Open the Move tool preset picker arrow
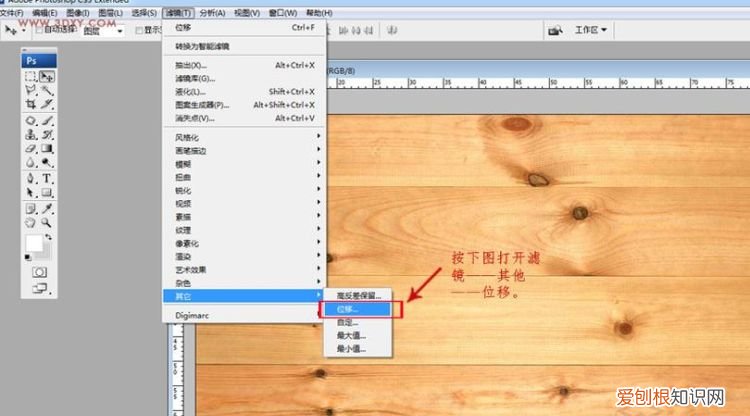The width and height of the screenshot is (750, 416). click(x=23, y=31)
